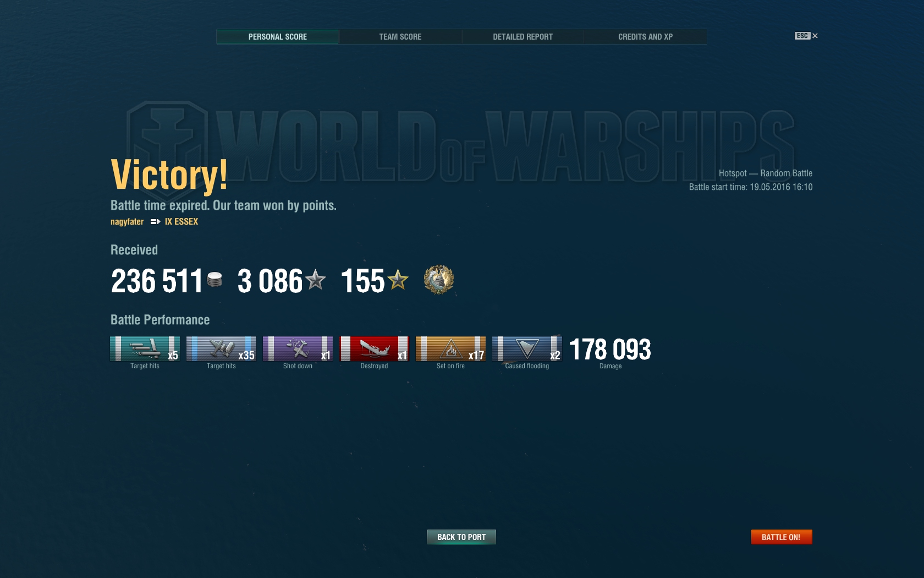Viewport: 924px width, 578px height.
Task: Open the Detailed Report tab
Action: click(x=522, y=37)
